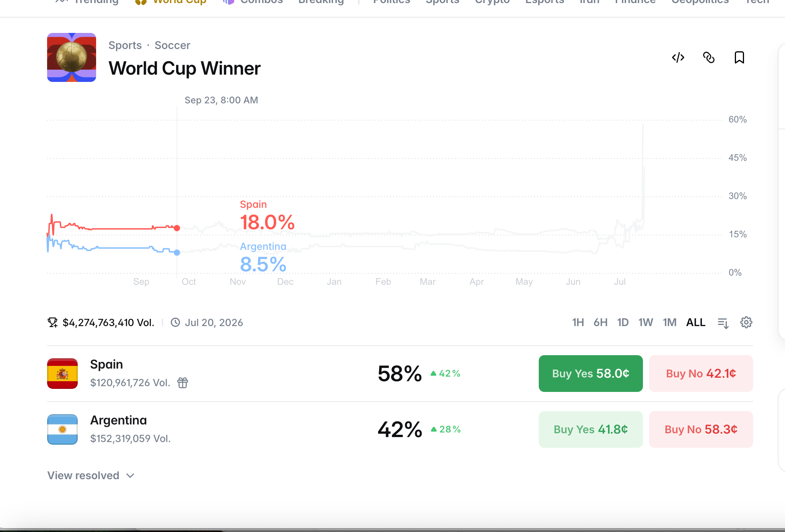Open the Sports category link
Image resolution: width=785 pixels, height=532 pixels.
[x=125, y=45]
